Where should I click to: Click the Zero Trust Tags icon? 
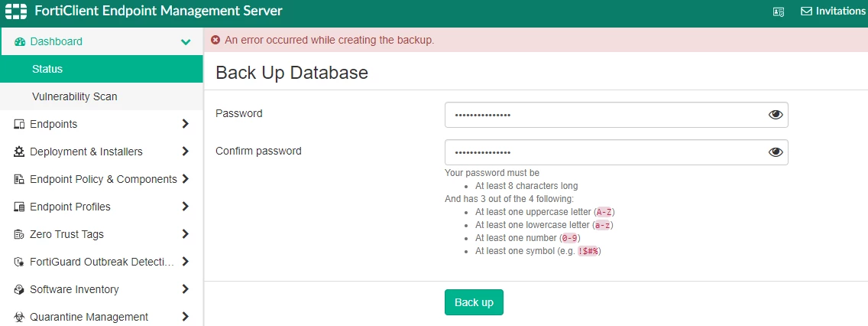(19, 234)
